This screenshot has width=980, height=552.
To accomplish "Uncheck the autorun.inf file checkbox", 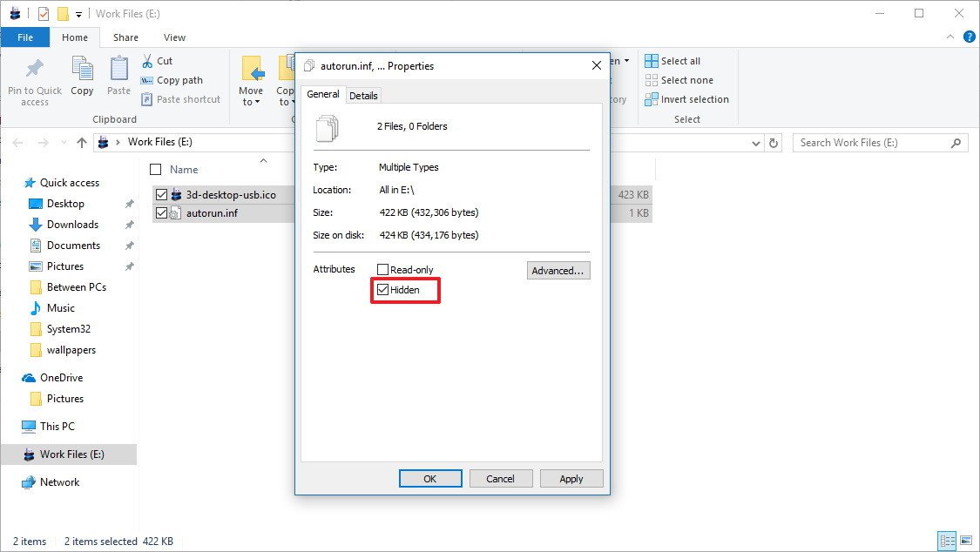I will (161, 212).
